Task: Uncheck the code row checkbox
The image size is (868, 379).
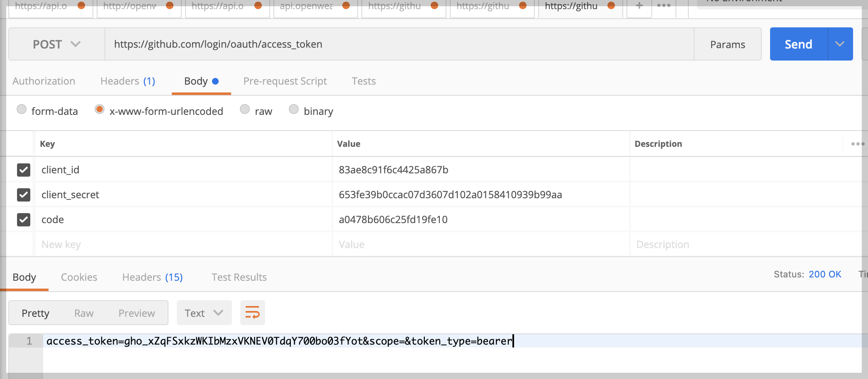Action: [24, 219]
